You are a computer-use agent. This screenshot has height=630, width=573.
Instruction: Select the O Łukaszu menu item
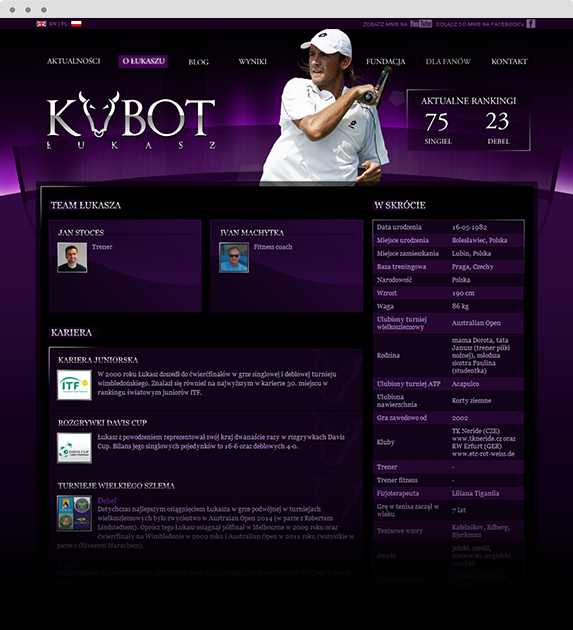click(143, 61)
